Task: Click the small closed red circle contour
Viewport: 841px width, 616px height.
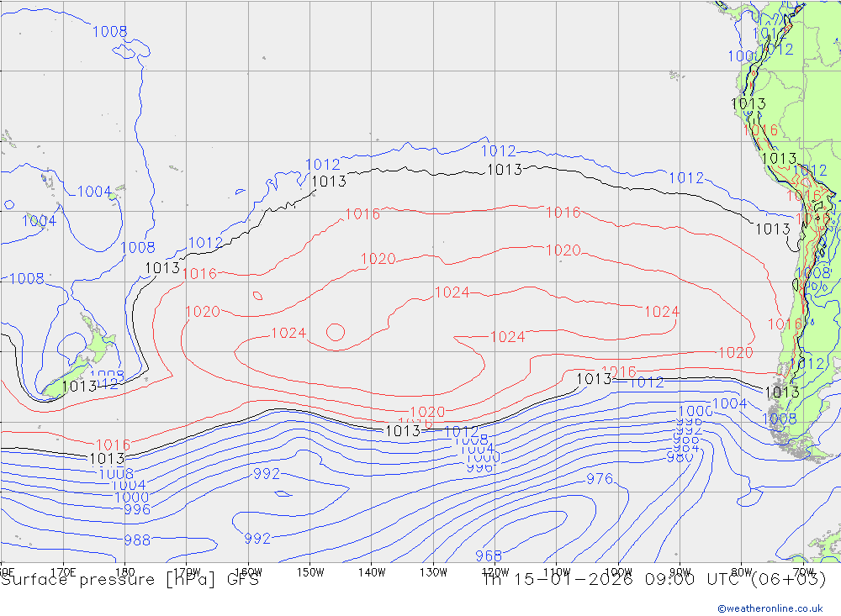Action: pos(336,333)
